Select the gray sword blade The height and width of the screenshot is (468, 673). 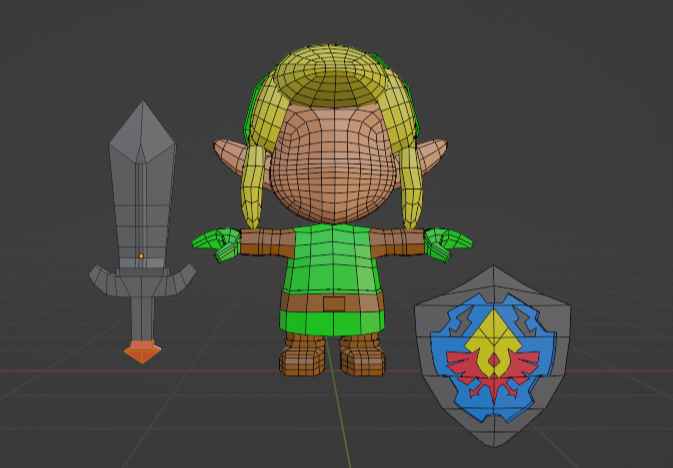(x=142, y=185)
